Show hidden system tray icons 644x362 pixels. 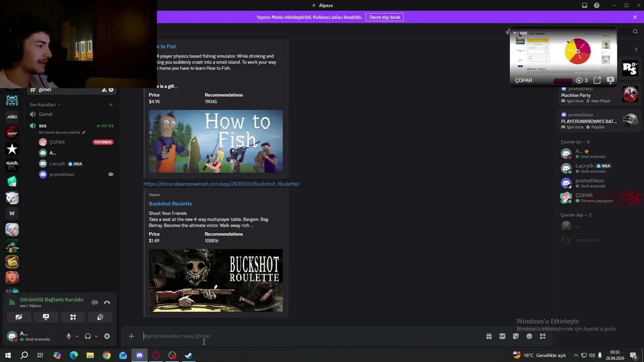point(576,355)
